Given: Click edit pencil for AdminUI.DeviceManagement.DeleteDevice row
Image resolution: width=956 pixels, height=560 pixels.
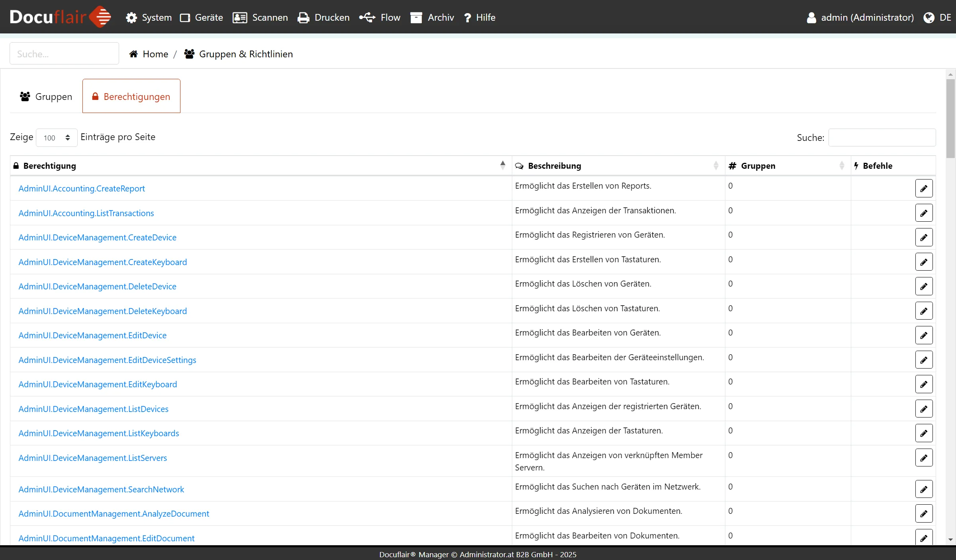Looking at the screenshot, I should 924,286.
